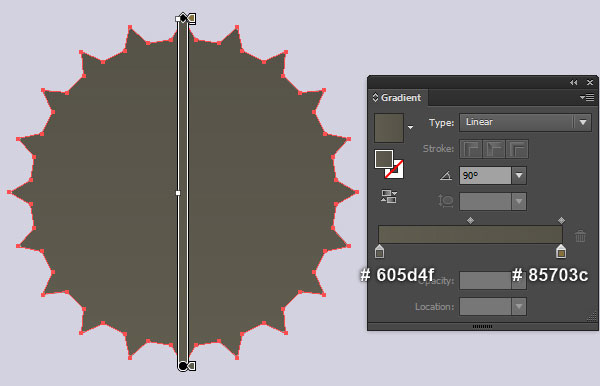
Task: Open the gradient Type dropdown showing Linear
Action: (x=525, y=122)
